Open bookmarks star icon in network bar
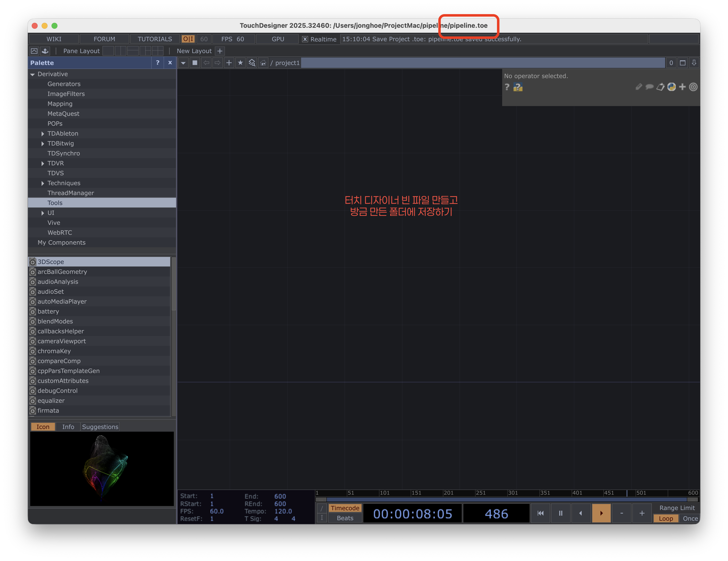Image resolution: width=728 pixels, height=561 pixels. click(240, 63)
